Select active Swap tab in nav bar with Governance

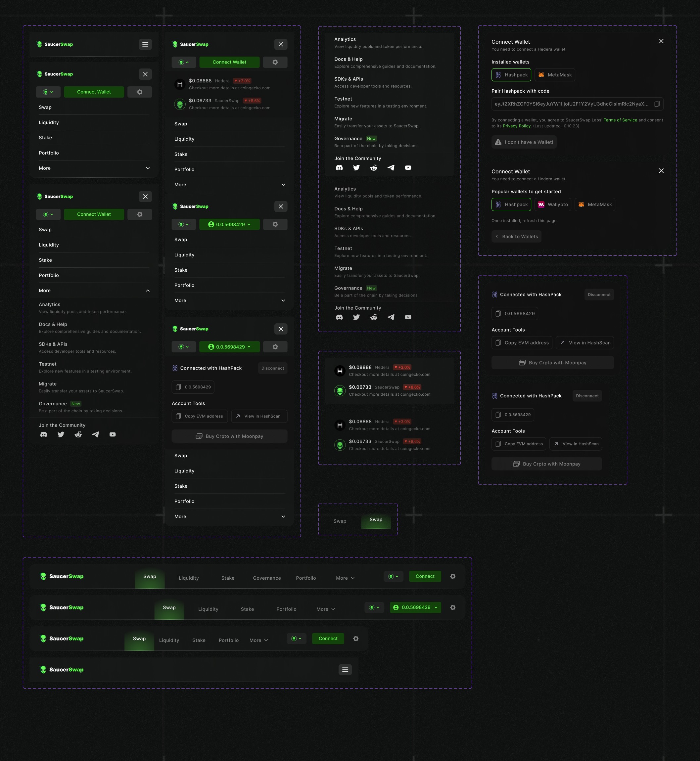[150, 577]
